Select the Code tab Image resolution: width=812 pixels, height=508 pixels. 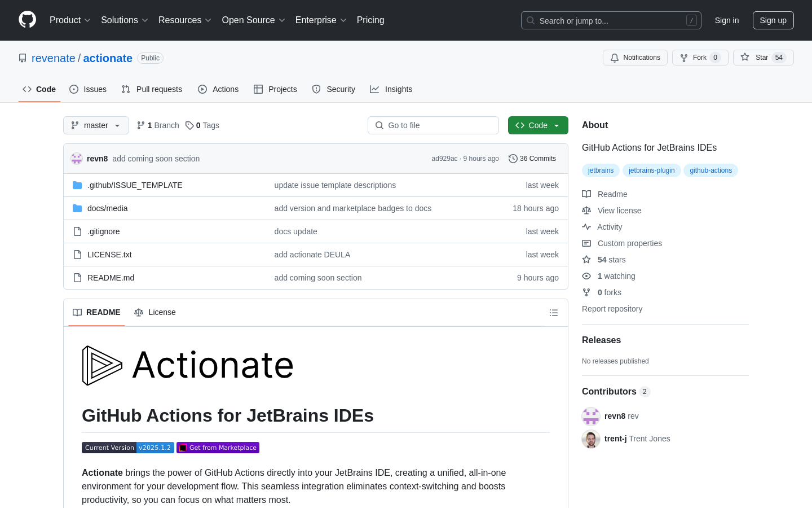(39, 89)
